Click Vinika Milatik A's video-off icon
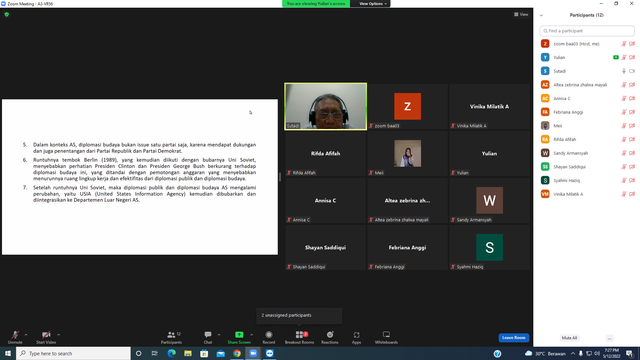This screenshot has width=640, height=360. [x=632, y=194]
